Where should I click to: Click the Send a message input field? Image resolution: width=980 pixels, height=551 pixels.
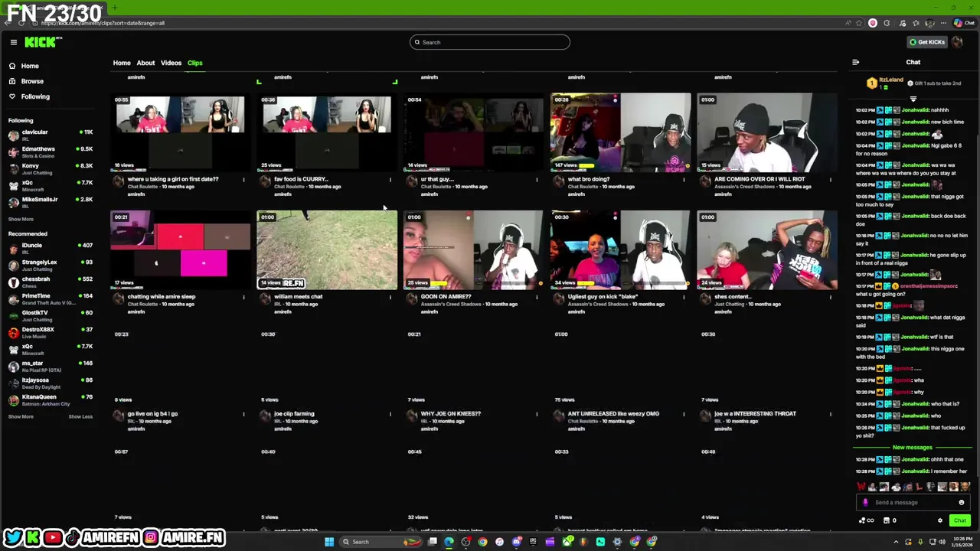[911, 503]
